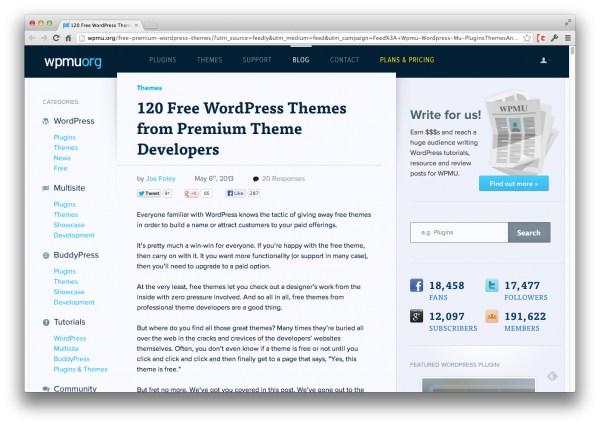This screenshot has width=600, height=426.
Task: Bookmark this page with the star icon
Action: pyautogui.click(x=527, y=38)
